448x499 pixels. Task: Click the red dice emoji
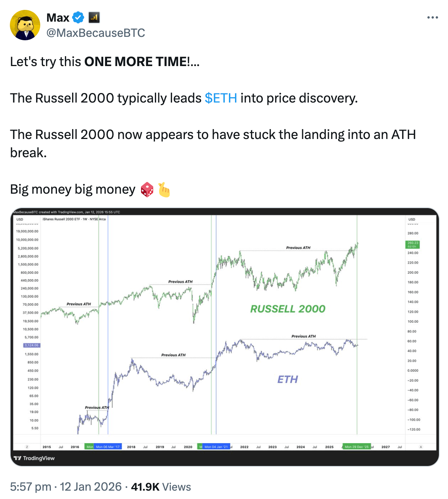click(147, 189)
